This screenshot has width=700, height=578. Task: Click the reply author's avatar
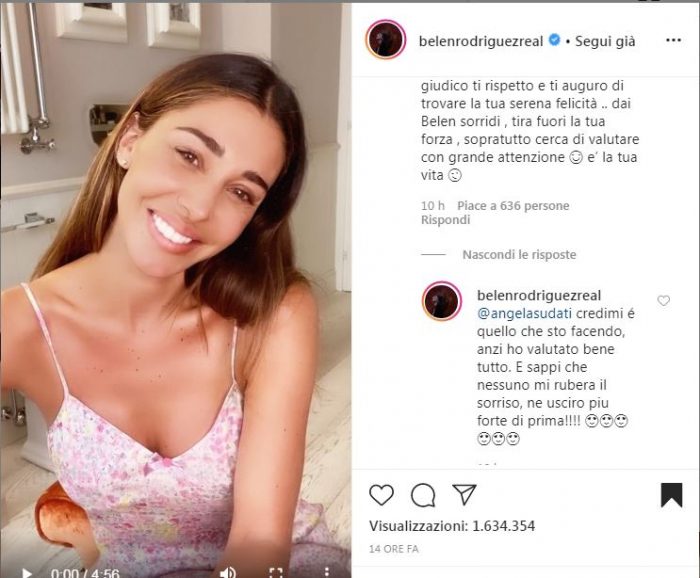coord(442,301)
